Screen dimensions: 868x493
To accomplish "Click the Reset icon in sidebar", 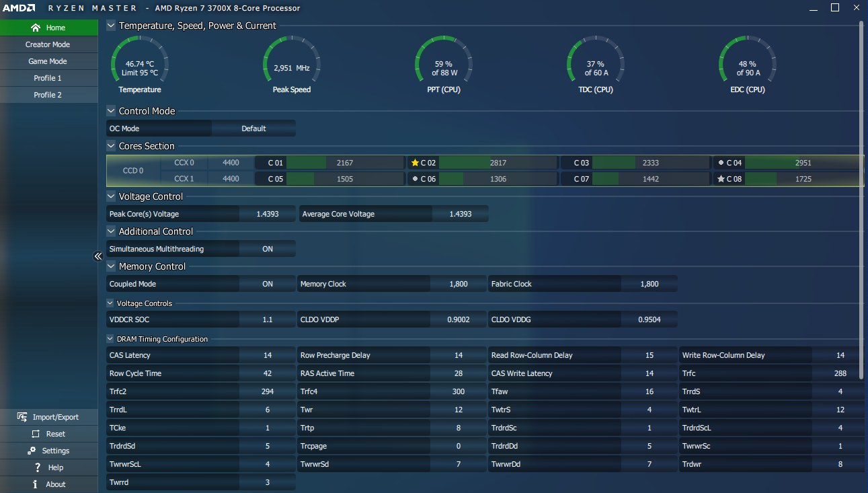I will pos(36,434).
